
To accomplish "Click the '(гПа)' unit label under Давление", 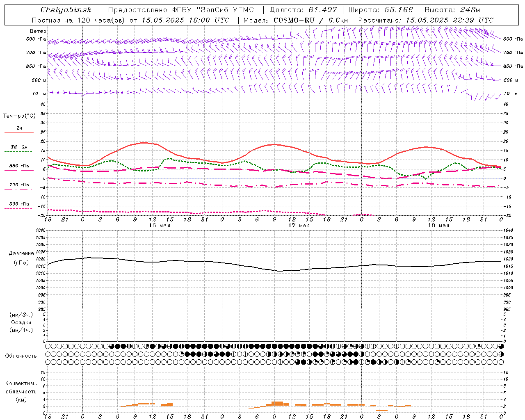I will click(x=21, y=262).
